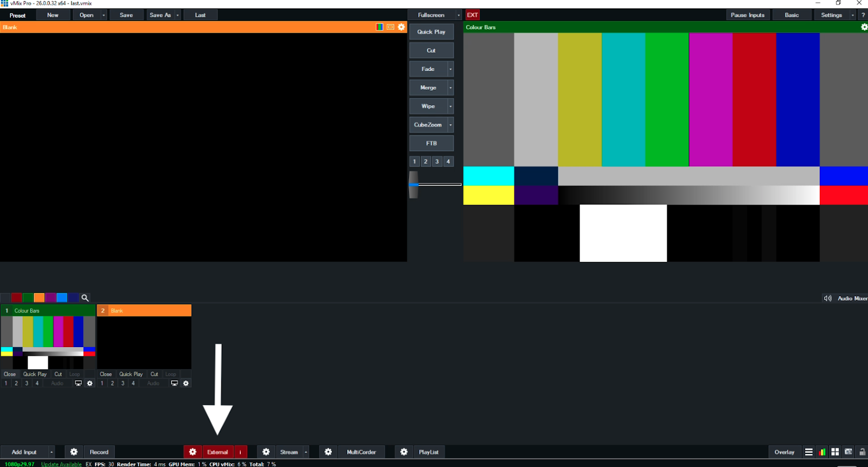Screen dimensions: 868x467
Task: Open the Merge transition dropdown arrow
Action: [450, 87]
